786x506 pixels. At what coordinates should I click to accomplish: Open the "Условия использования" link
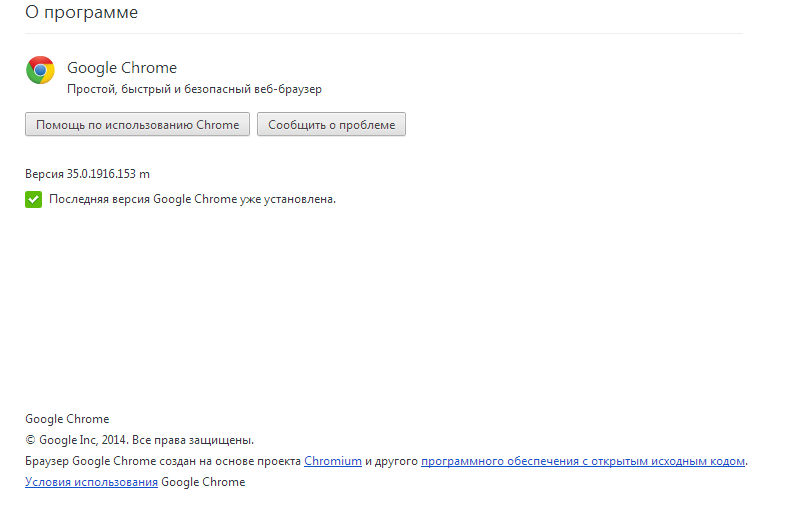[x=91, y=482]
